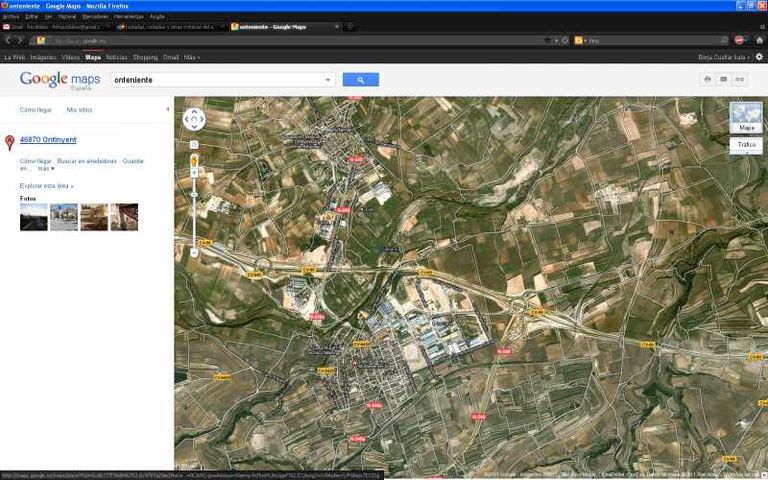
Task: Click the 'Explorar esta área' link
Action: pos(46,186)
